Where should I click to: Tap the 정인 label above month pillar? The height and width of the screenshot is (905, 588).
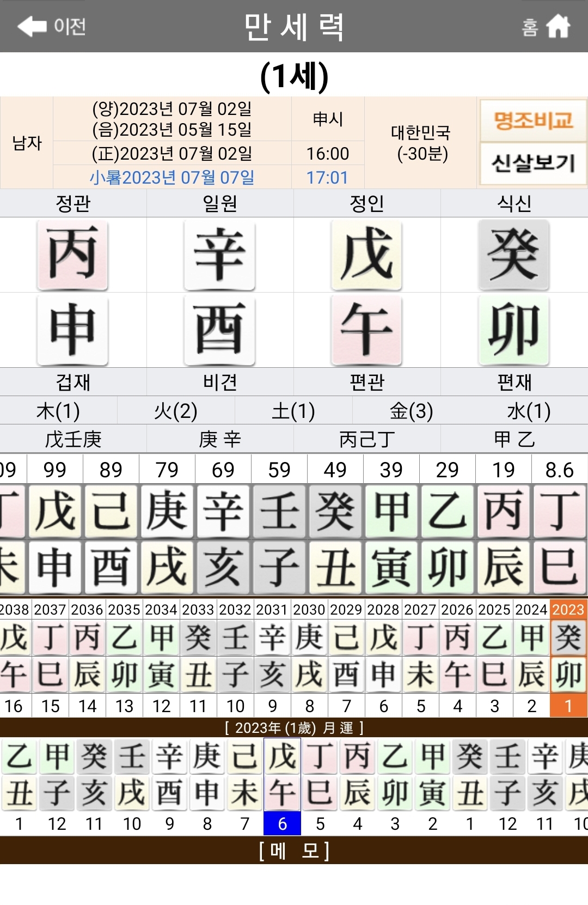click(x=367, y=203)
